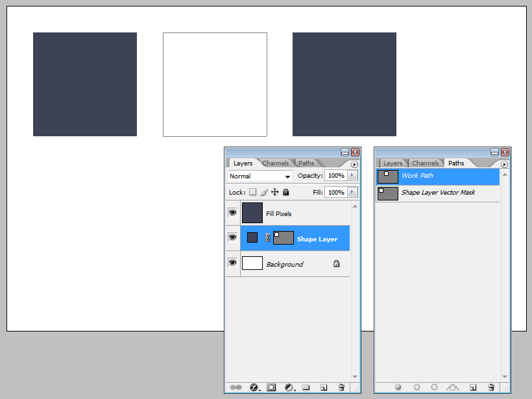Click the Link layers icon in Layers panel
The image size is (532, 399).
click(236, 387)
